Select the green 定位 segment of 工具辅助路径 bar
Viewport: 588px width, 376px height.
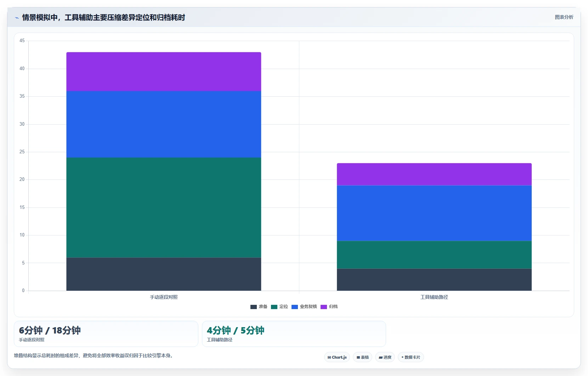434,255
